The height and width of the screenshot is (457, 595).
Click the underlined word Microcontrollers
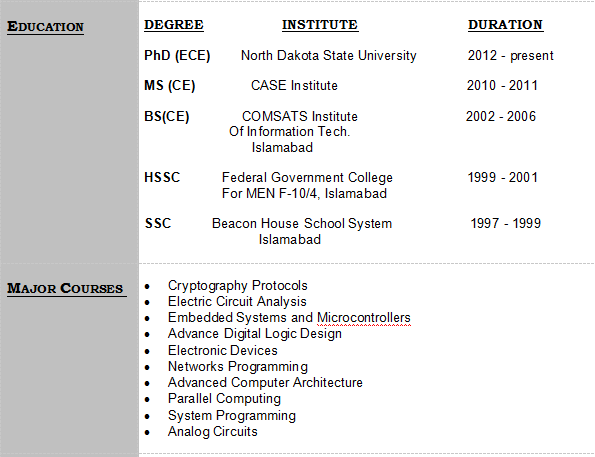click(364, 318)
